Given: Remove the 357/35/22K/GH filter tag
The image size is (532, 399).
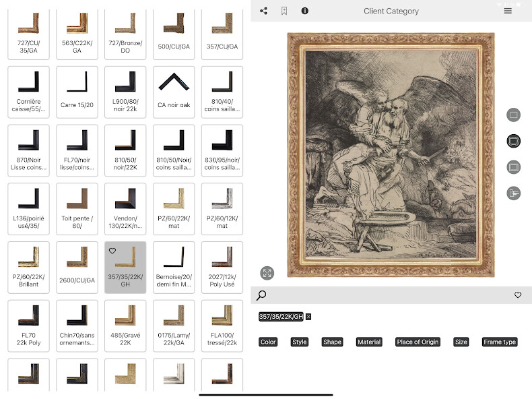Looking at the screenshot, I should 308,317.
